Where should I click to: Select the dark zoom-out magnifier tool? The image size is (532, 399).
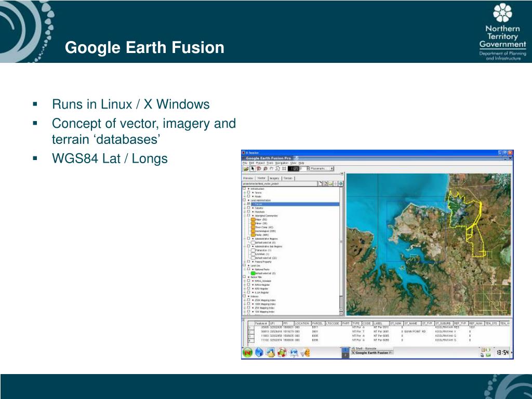pyautogui.click(x=265, y=169)
